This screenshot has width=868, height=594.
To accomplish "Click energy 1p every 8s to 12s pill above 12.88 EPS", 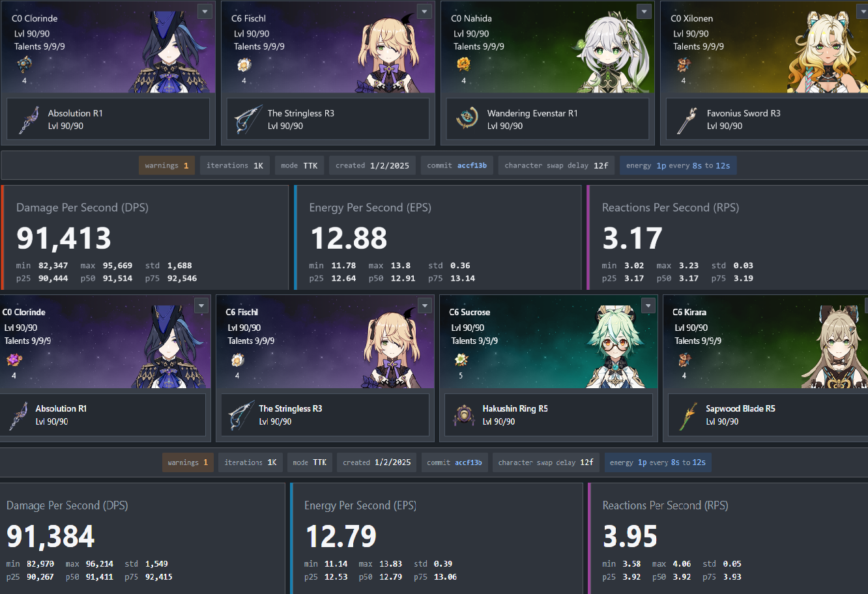I will [x=678, y=165].
